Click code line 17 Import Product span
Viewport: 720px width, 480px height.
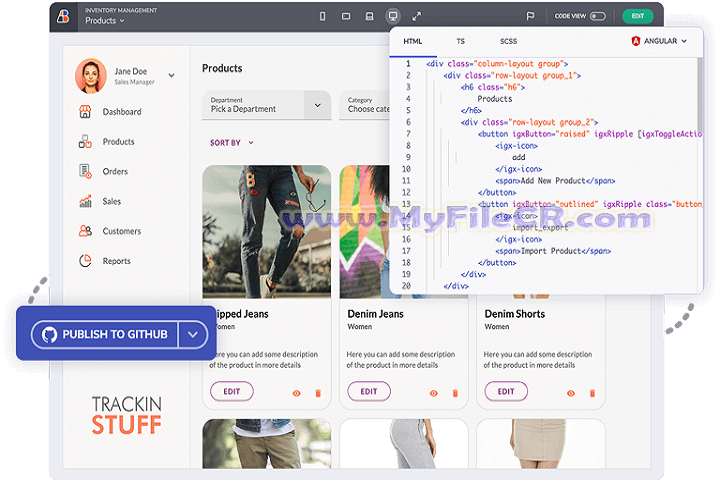coord(553,251)
